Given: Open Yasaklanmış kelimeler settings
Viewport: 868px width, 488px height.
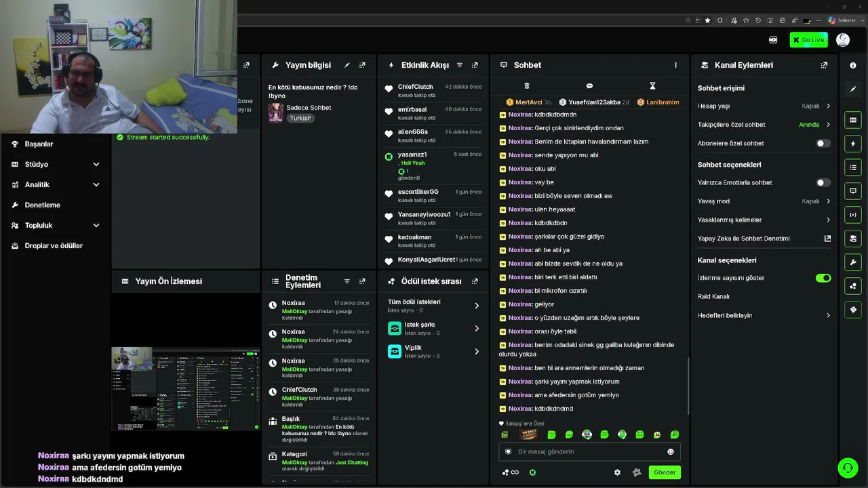Looking at the screenshot, I should click(x=764, y=220).
